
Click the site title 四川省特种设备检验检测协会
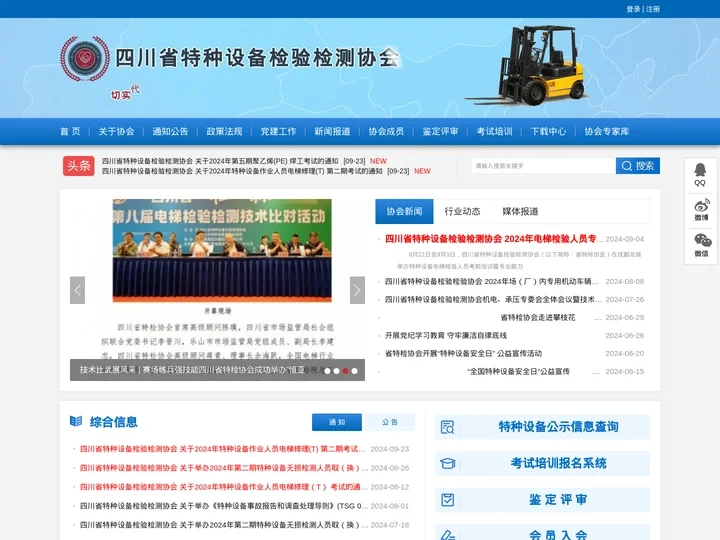257,58
